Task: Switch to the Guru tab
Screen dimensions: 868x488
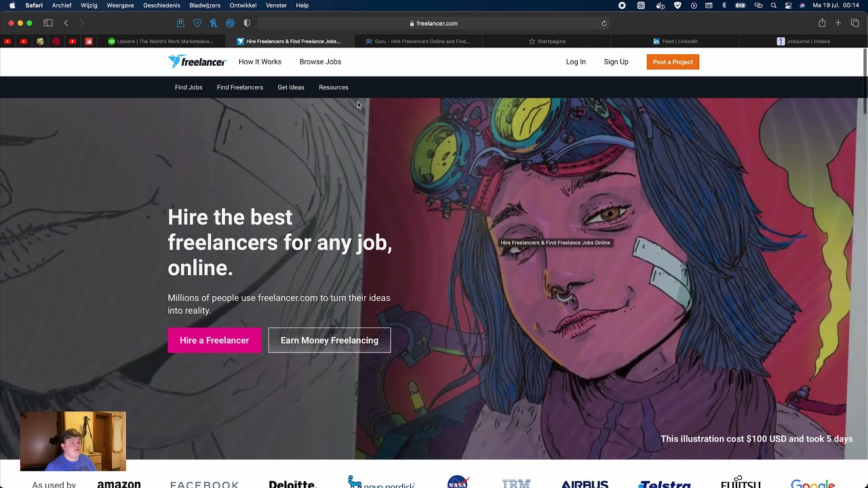Action: coord(417,41)
